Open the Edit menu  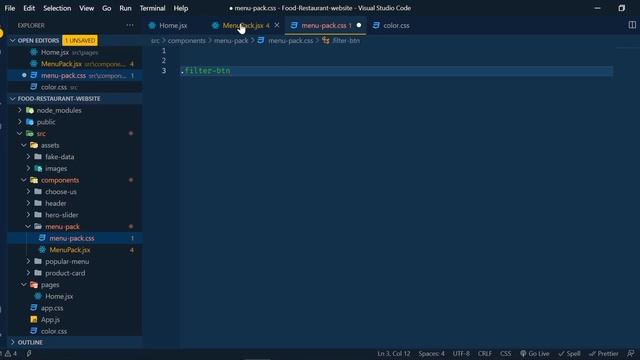click(x=29, y=8)
